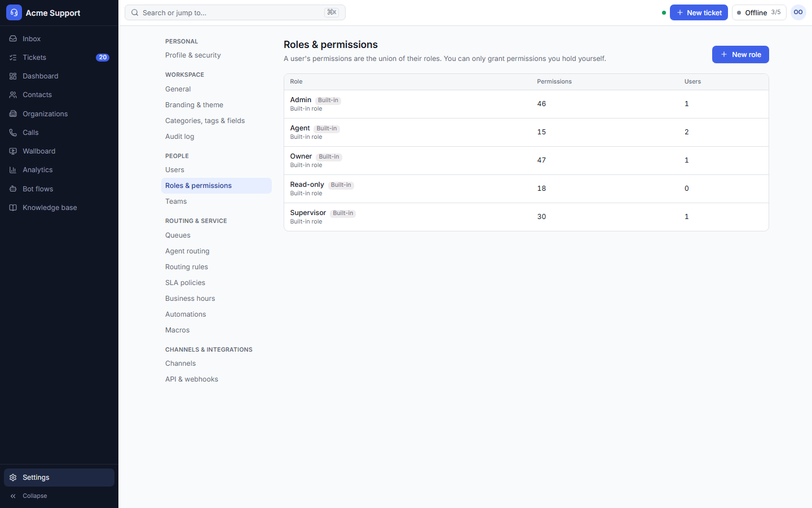
Task: Click the Analytics bar chart icon
Action: click(x=13, y=170)
